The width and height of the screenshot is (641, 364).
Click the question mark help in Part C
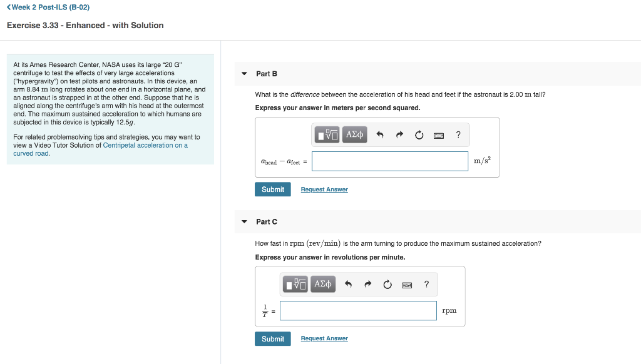tap(426, 284)
